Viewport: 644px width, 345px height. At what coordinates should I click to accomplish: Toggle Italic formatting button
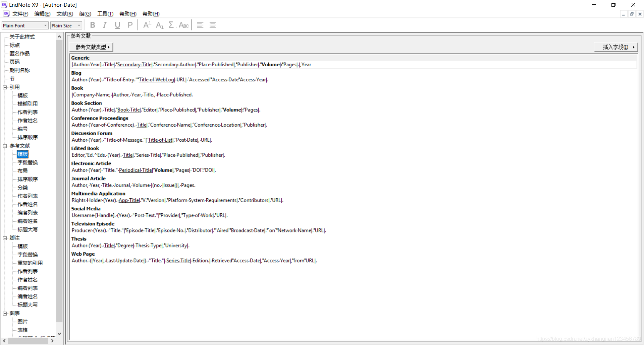105,25
